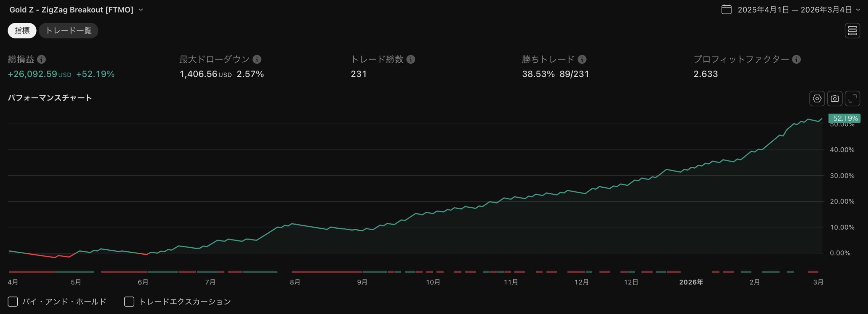Click the info icon next to プロフィットファクター
The height and width of the screenshot is (314, 868).
pyautogui.click(x=796, y=60)
